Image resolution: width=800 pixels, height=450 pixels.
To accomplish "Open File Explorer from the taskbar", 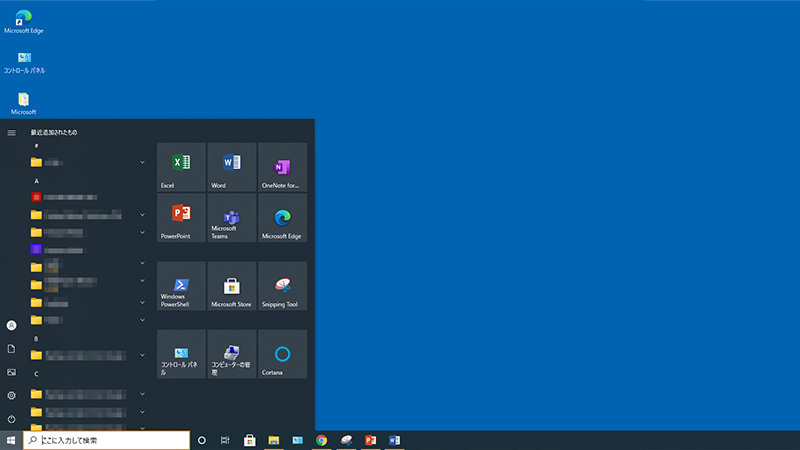I will (274, 440).
